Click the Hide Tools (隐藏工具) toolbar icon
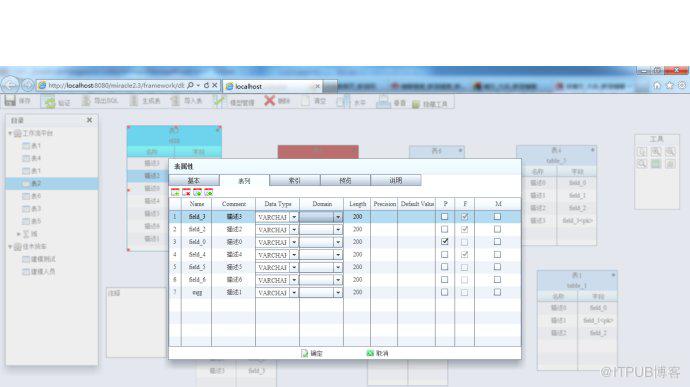Image resolution: width=690 pixels, height=387 pixels. click(x=416, y=104)
